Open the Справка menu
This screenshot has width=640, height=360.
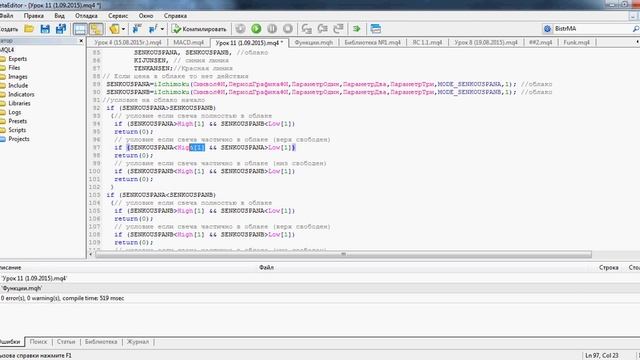[x=175, y=16]
